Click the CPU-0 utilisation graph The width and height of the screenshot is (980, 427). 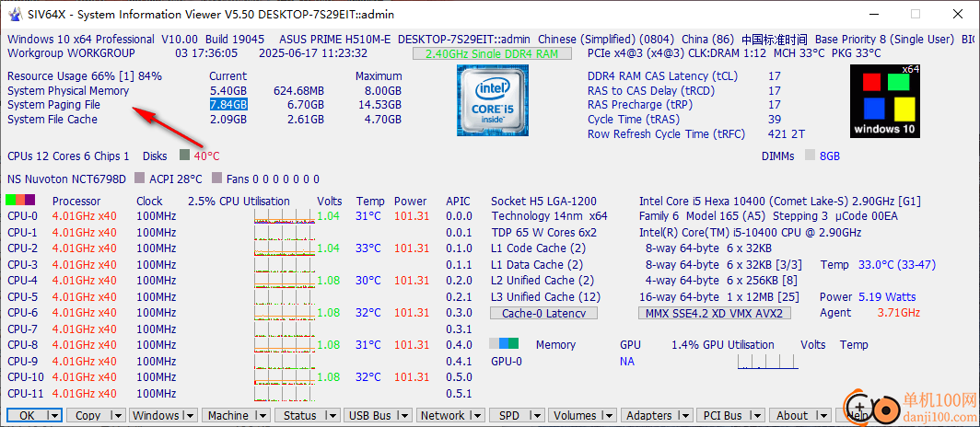click(283, 216)
